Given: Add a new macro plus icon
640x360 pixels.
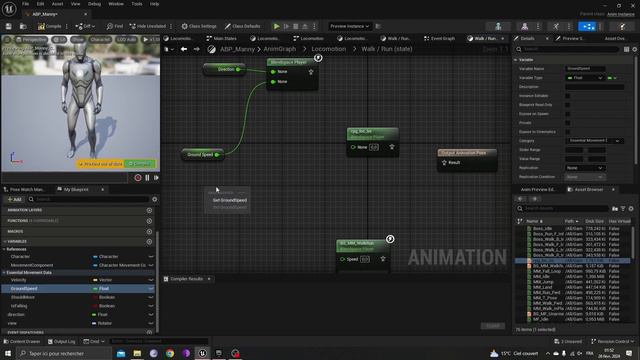Looking at the screenshot, I should click(149, 231).
